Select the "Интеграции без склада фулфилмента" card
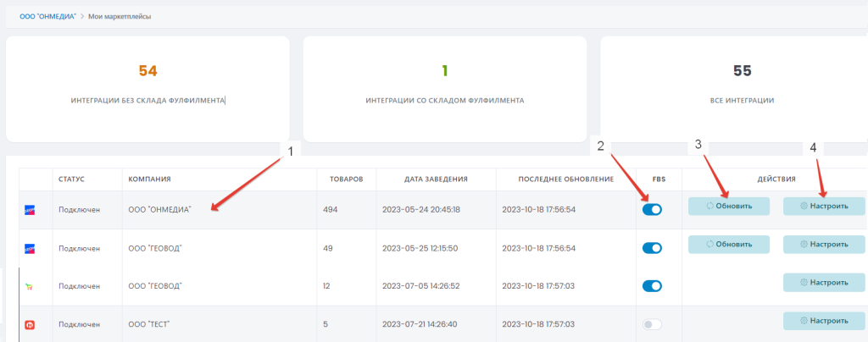Viewport: 868px width, 342px height. coord(147,89)
